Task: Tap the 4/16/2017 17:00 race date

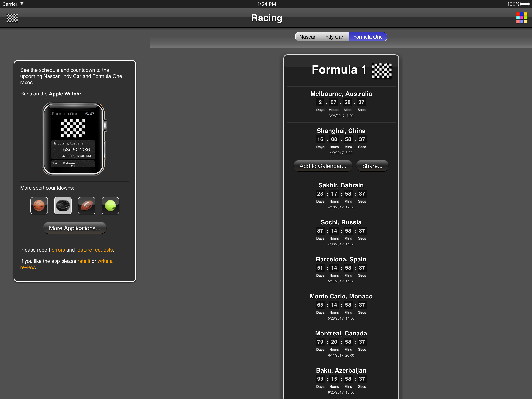Action: [341, 207]
